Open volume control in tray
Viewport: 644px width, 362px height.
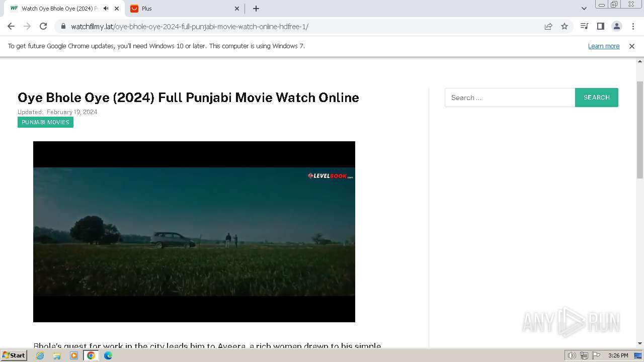pyautogui.click(x=572, y=355)
